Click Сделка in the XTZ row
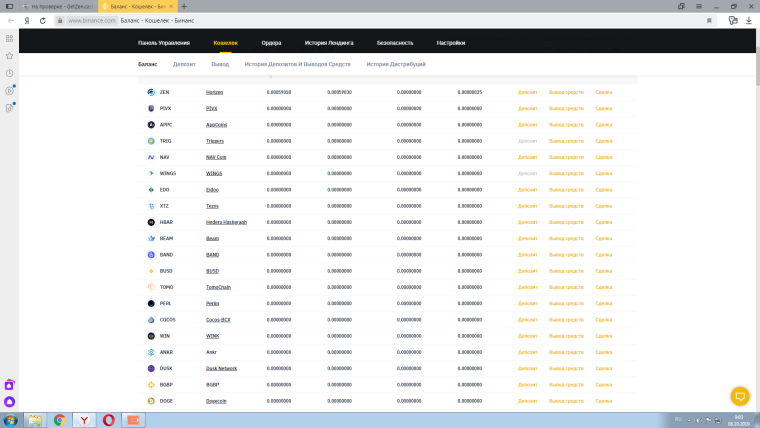Viewport: 760px width, 428px height. [603, 206]
